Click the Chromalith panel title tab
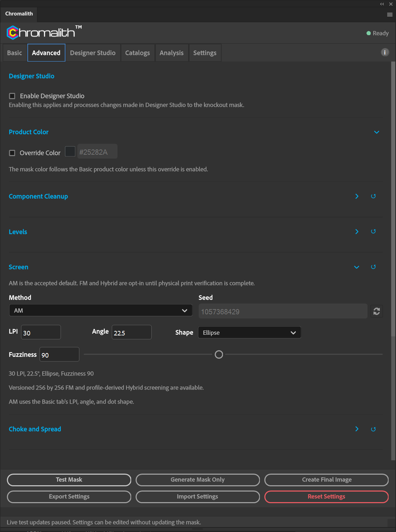Screen dimensions: 396x532 tap(19, 14)
